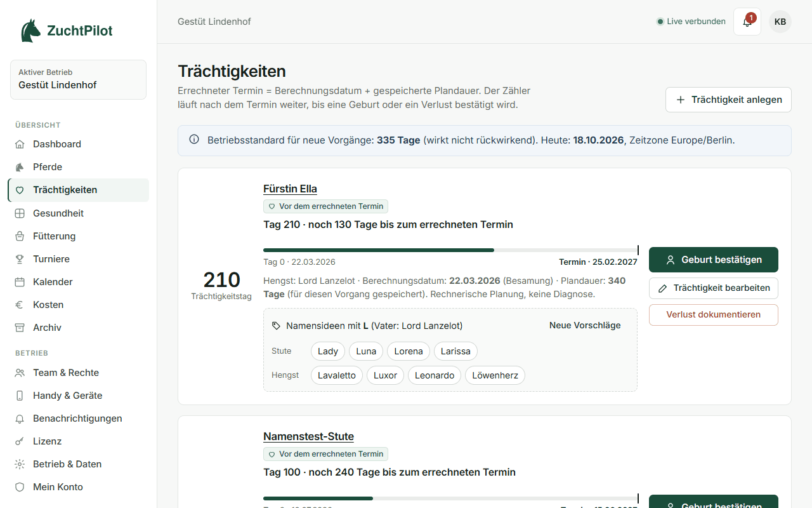Choose the name chip Larissa

coord(455,351)
